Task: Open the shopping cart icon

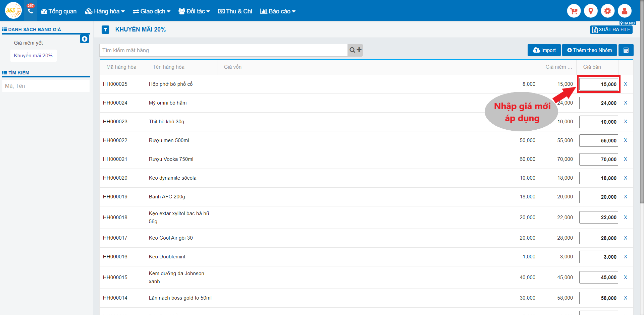Action: point(574,11)
